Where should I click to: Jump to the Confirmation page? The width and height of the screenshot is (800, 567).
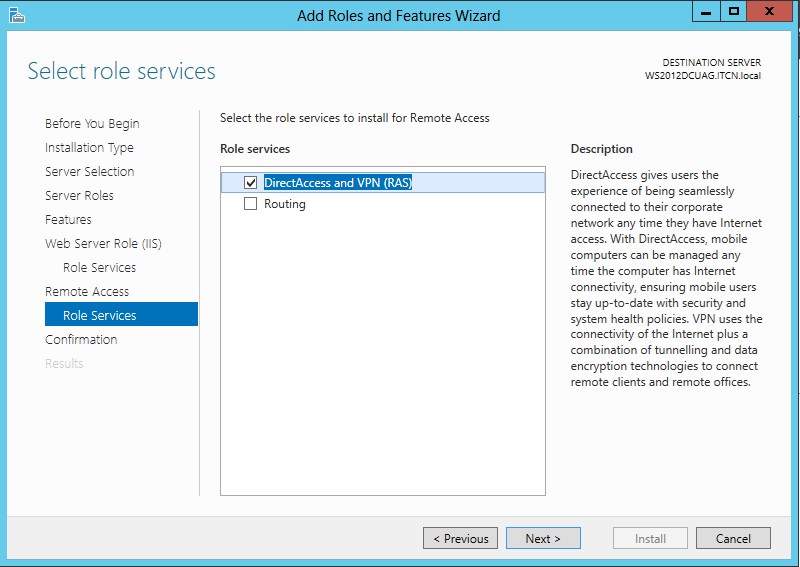(x=81, y=340)
